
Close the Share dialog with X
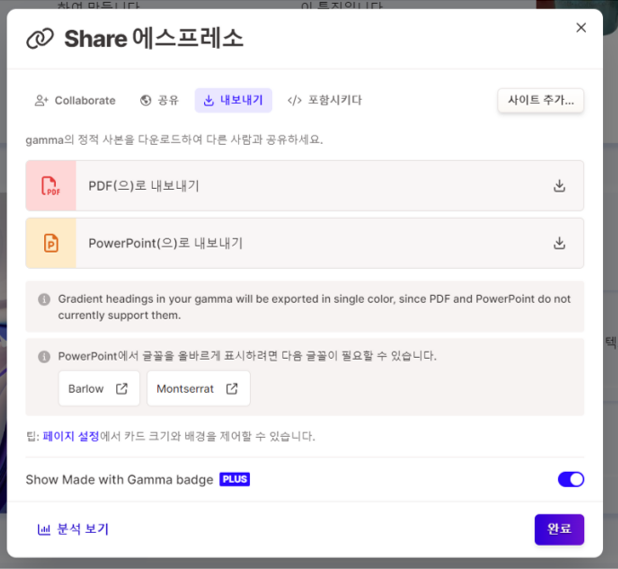(581, 28)
